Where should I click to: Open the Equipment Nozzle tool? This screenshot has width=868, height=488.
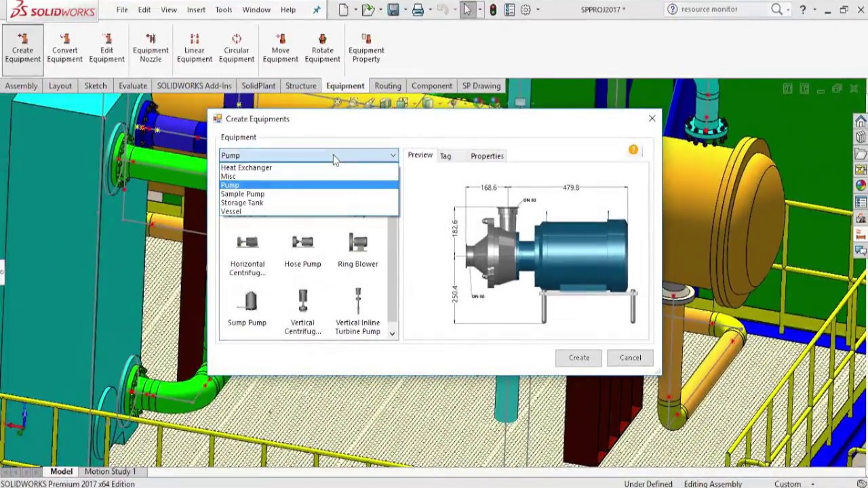(151, 47)
